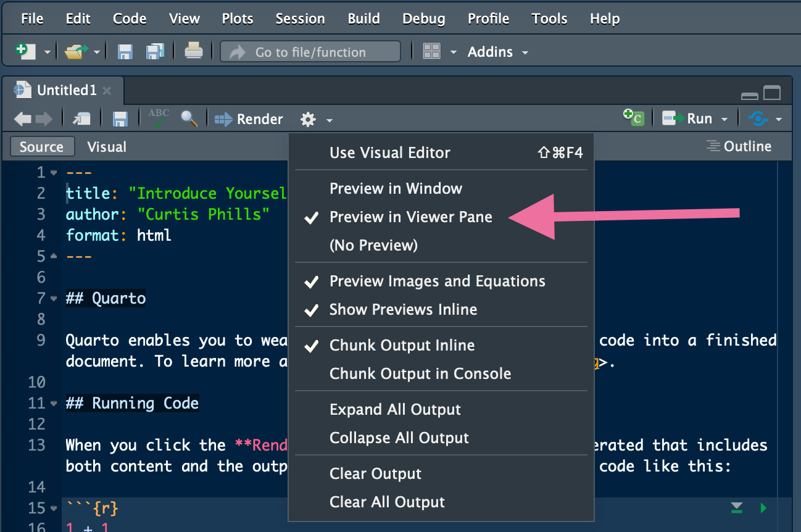Screen dimensions: 801x532
Task: Open the Run options dropdown arrow
Action: coord(724,119)
